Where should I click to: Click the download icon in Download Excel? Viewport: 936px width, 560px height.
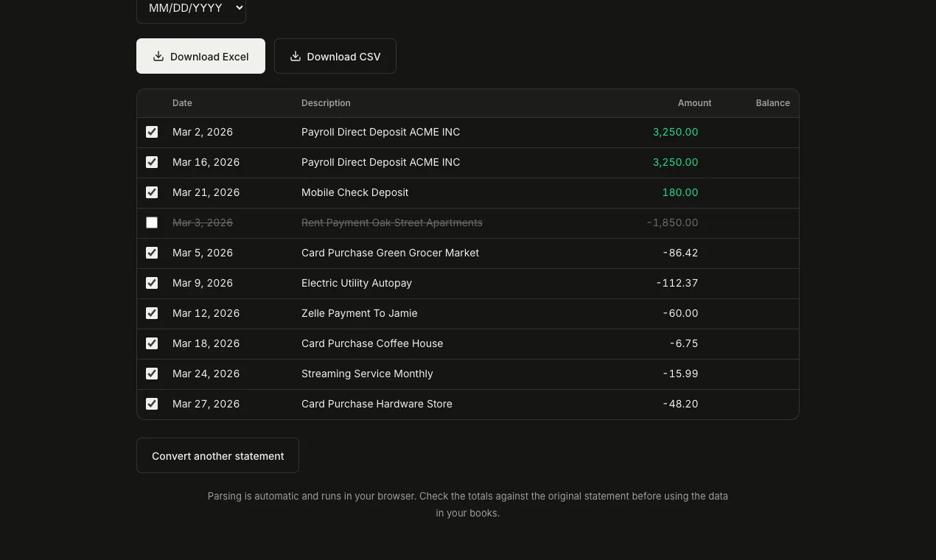(x=158, y=56)
